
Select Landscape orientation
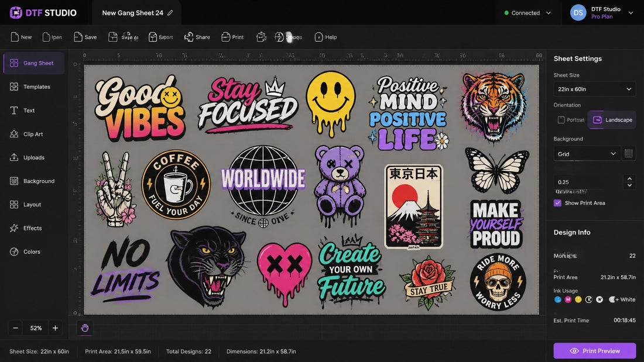(x=612, y=120)
